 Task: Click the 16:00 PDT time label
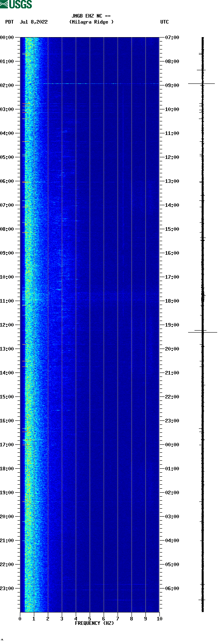point(7,421)
